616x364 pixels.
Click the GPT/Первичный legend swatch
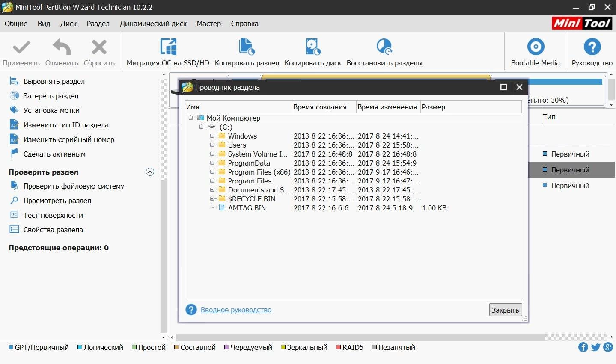click(x=11, y=347)
